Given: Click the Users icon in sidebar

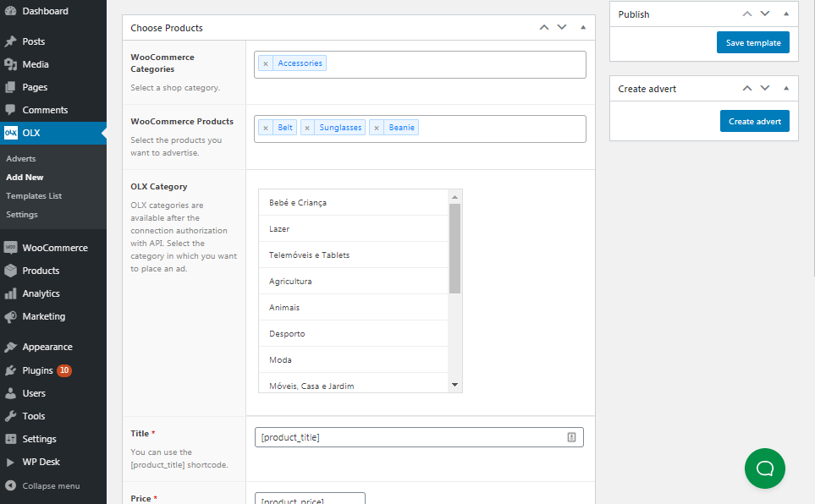Looking at the screenshot, I should [10, 393].
